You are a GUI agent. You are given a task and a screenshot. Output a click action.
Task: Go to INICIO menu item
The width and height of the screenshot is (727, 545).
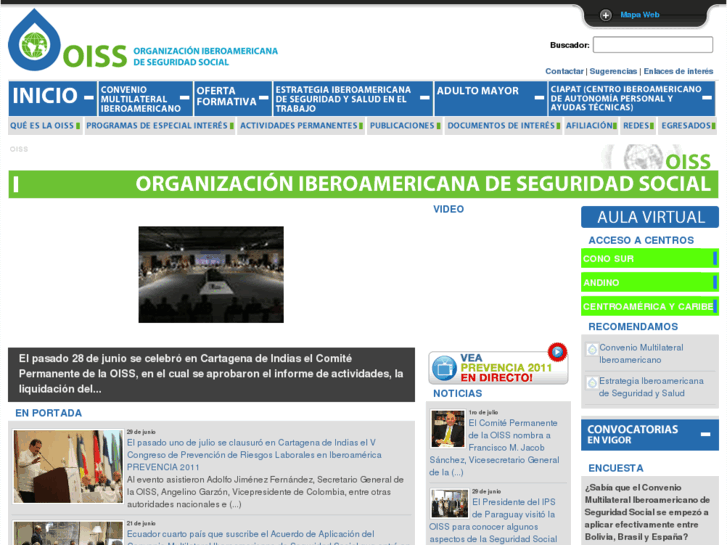pos(45,96)
